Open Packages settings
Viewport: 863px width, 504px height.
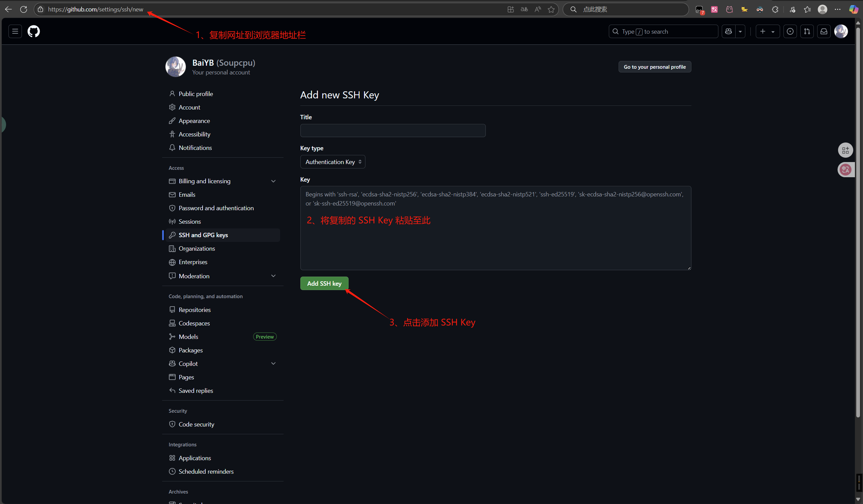click(x=222, y=350)
